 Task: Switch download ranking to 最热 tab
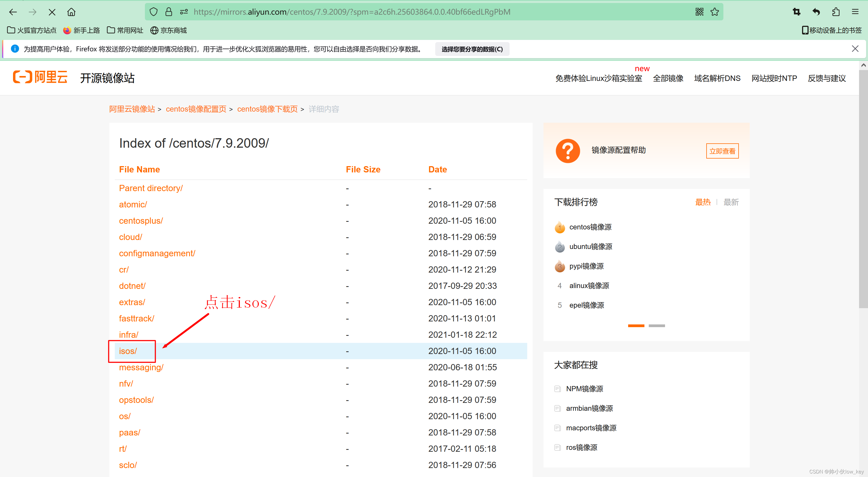(702, 202)
